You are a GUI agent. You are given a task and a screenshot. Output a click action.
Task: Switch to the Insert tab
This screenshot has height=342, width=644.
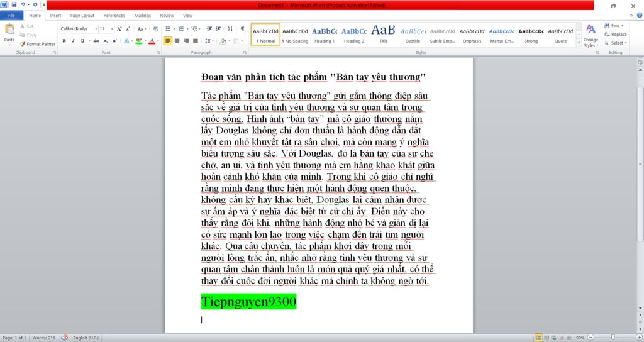(55, 16)
